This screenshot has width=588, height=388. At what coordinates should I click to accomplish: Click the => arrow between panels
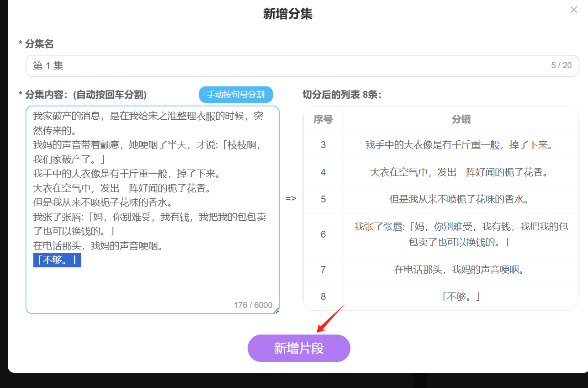coord(290,198)
